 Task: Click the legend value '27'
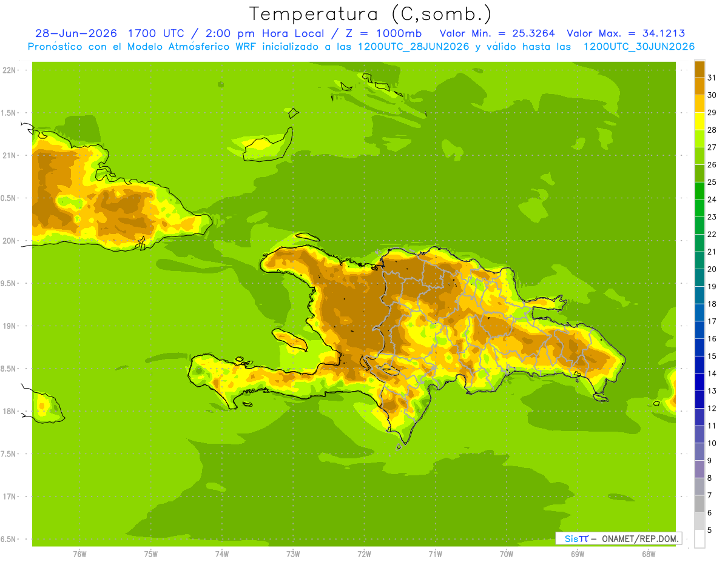(x=712, y=147)
